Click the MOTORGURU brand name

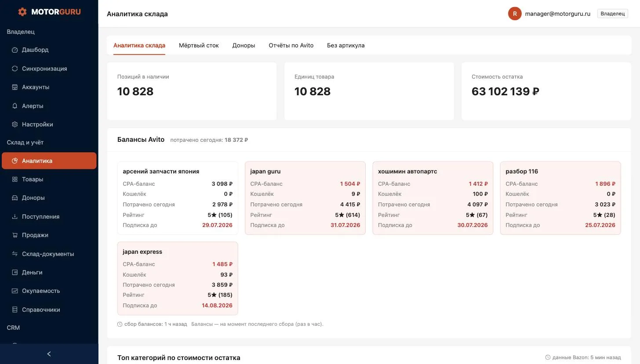56,12
